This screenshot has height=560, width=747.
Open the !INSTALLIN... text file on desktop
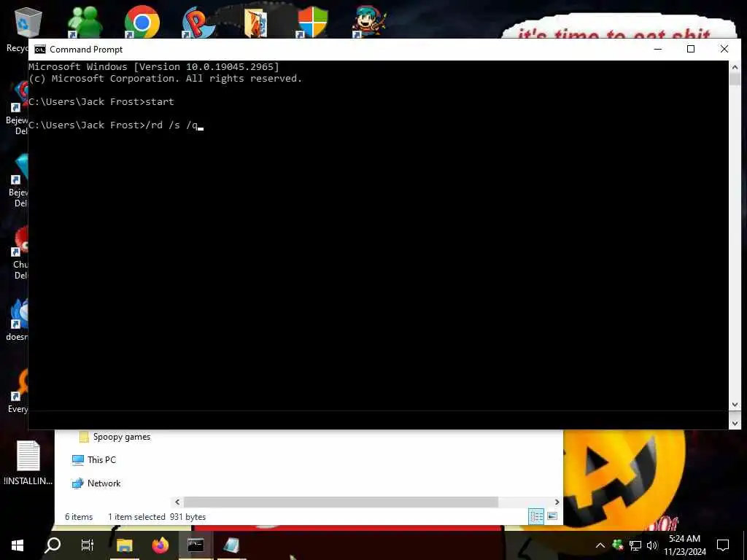point(28,462)
